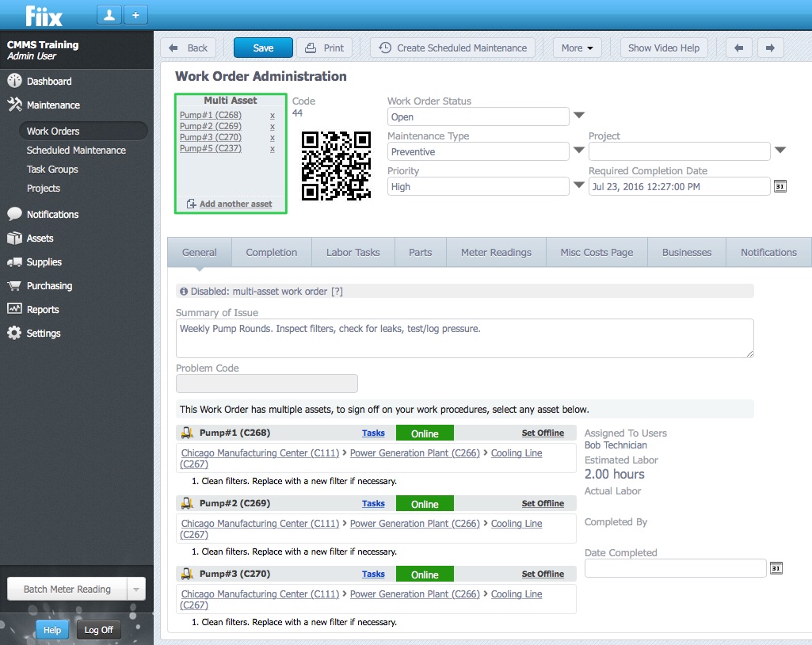Click the Date Completed input field
The image size is (812, 645).
(675, 568)
